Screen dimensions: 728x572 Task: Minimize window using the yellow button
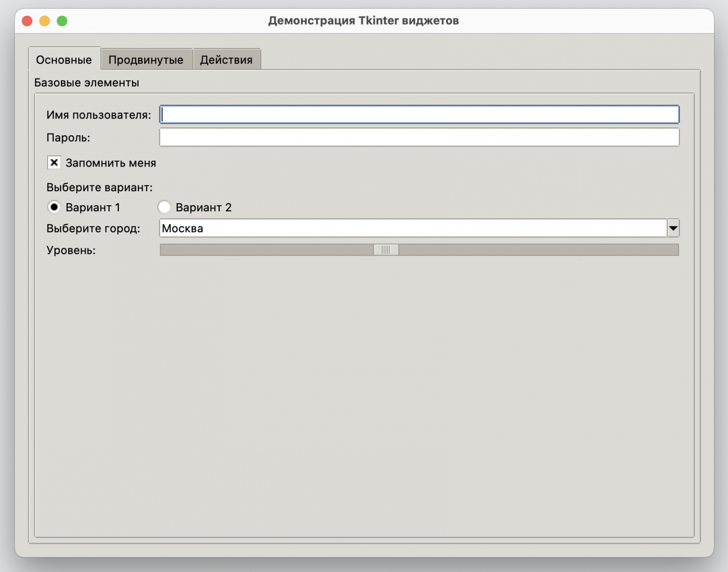point(44,21)
